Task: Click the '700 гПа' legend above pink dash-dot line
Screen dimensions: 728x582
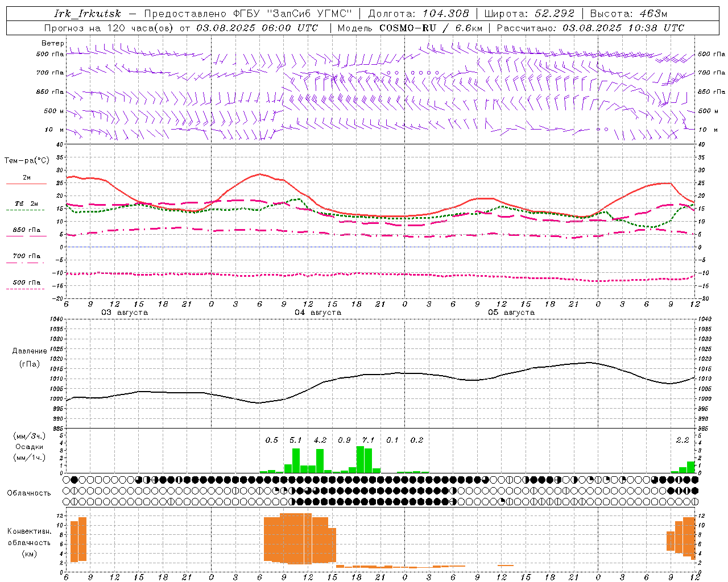Action: pos(27,256)
